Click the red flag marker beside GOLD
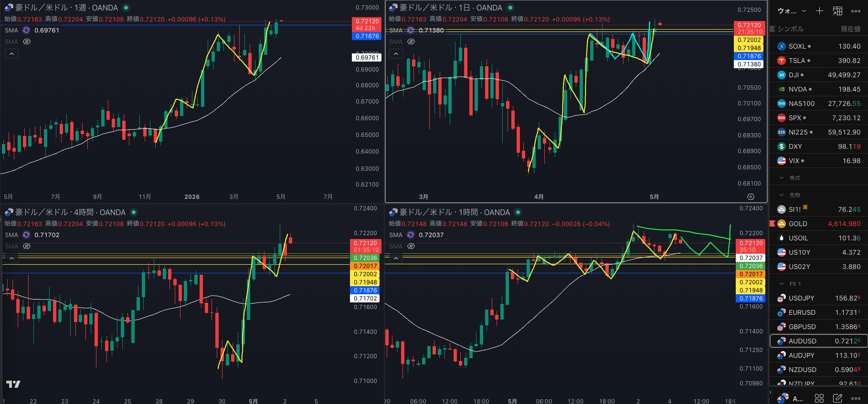Viewport: 868px width, 404px height. pyautogui.click(x=772, y=223)
